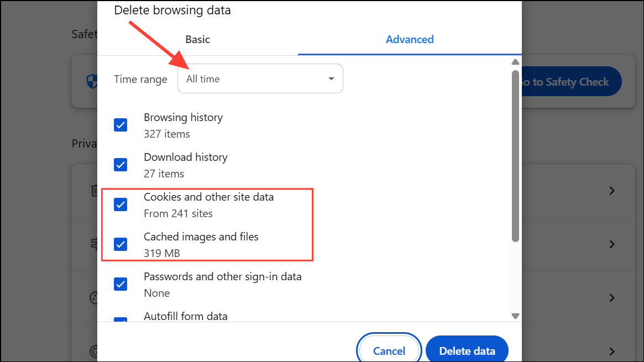Image resolution: width=644 pixels, height=362 pixels.
Task: Click the scroll up arrow in dialog
Action: (x=515, y=62)
